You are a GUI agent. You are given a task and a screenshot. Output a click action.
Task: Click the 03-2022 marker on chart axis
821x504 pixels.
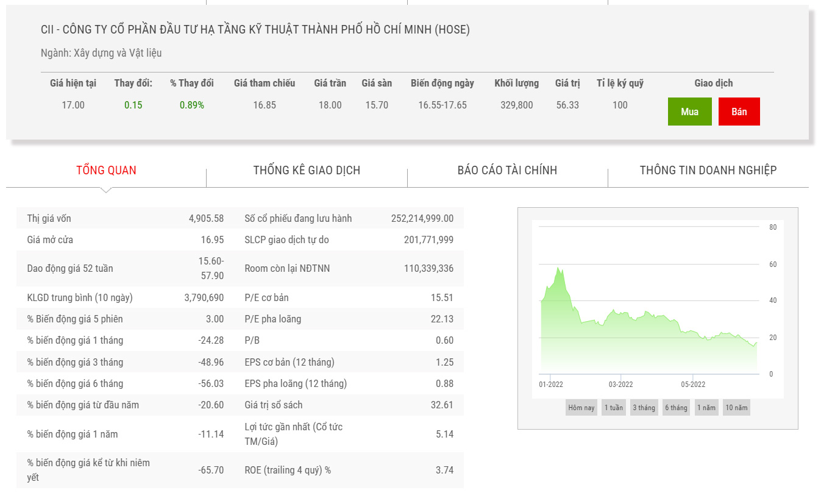(x=620, y=384)
